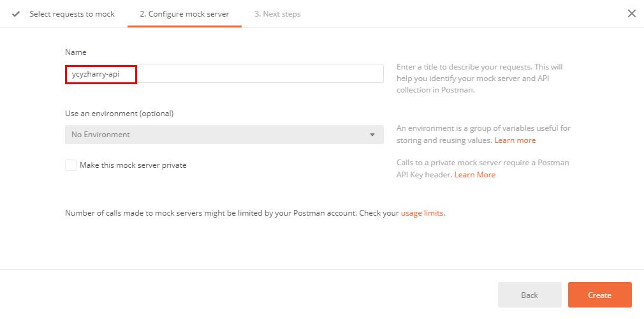
Task: Open Learn more link about environments
Action: click(x=515, y=140)
